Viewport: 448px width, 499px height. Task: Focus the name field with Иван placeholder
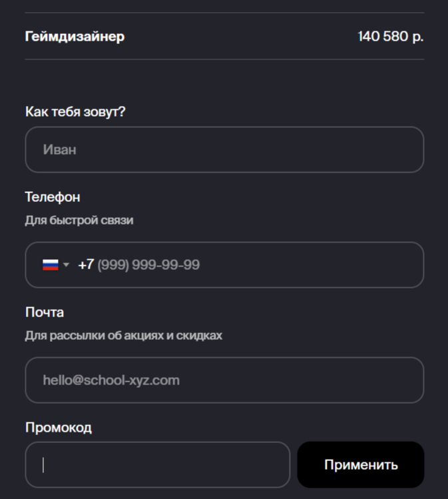[x=224, y=150]
